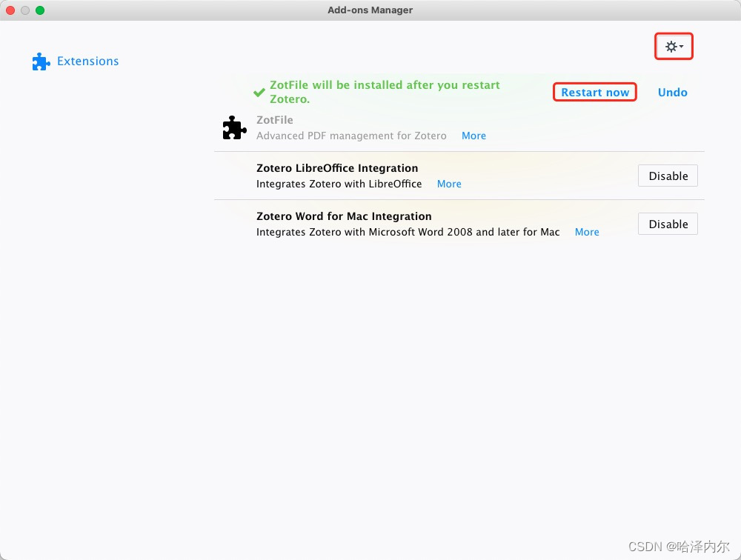
Task: Minimize the Add-ons Manager window
Action: [25, 10]
